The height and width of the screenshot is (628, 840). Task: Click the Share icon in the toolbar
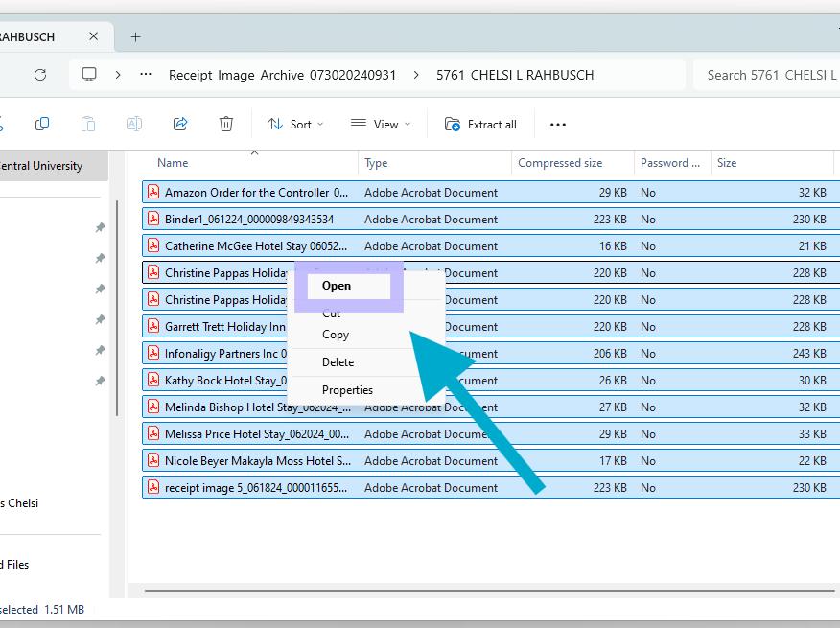180,124
